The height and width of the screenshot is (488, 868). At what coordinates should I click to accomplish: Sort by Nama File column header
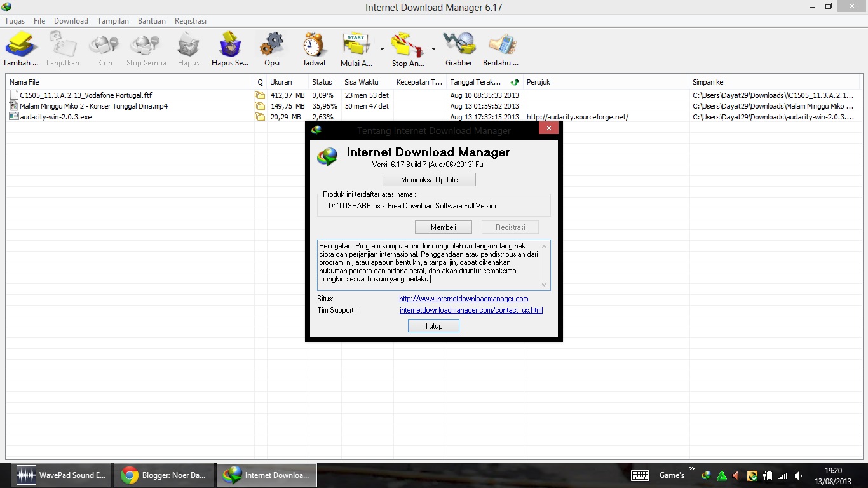(x=130, y=82)
